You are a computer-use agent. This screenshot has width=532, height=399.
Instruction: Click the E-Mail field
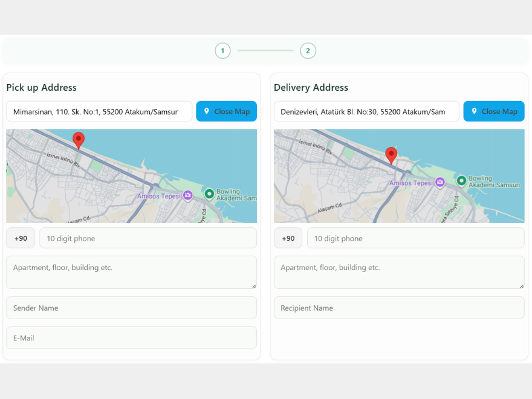(131, 338)
